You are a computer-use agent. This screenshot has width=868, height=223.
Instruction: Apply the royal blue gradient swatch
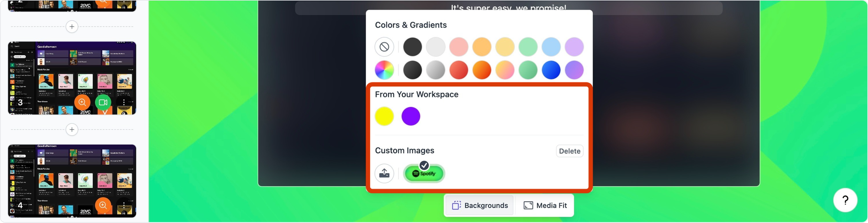(x=551, y=70)
